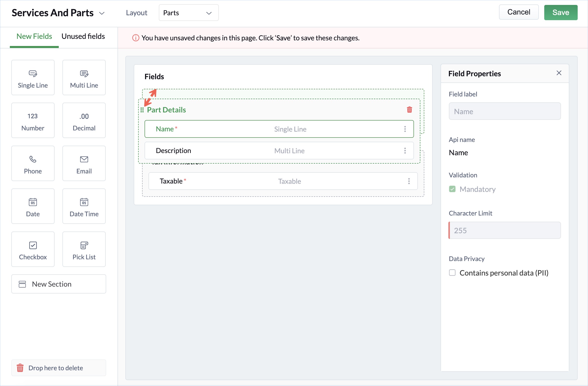This screenshot has height=386, width=588.
Task: Switch to the Unused fields tab
Action: pos(83,36)
